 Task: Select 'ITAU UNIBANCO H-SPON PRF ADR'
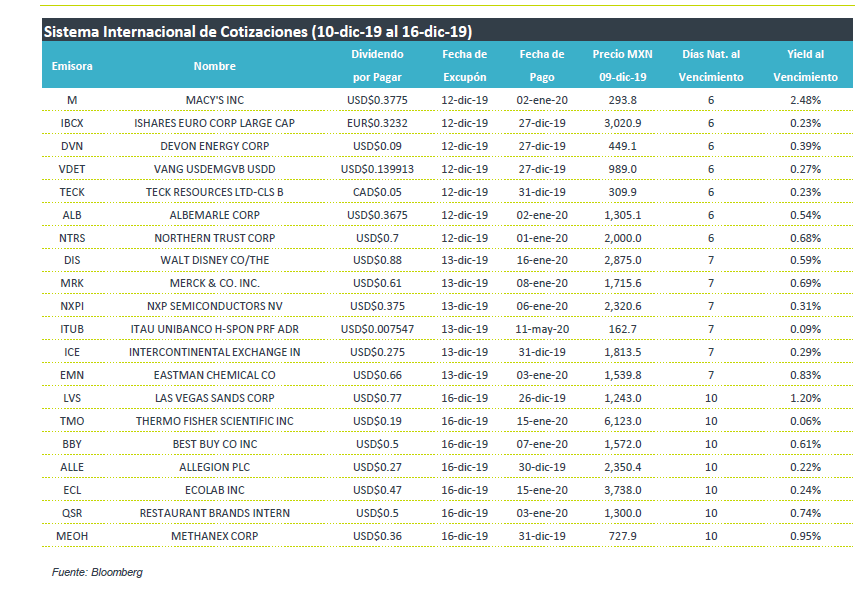click(x=214, y=330)
